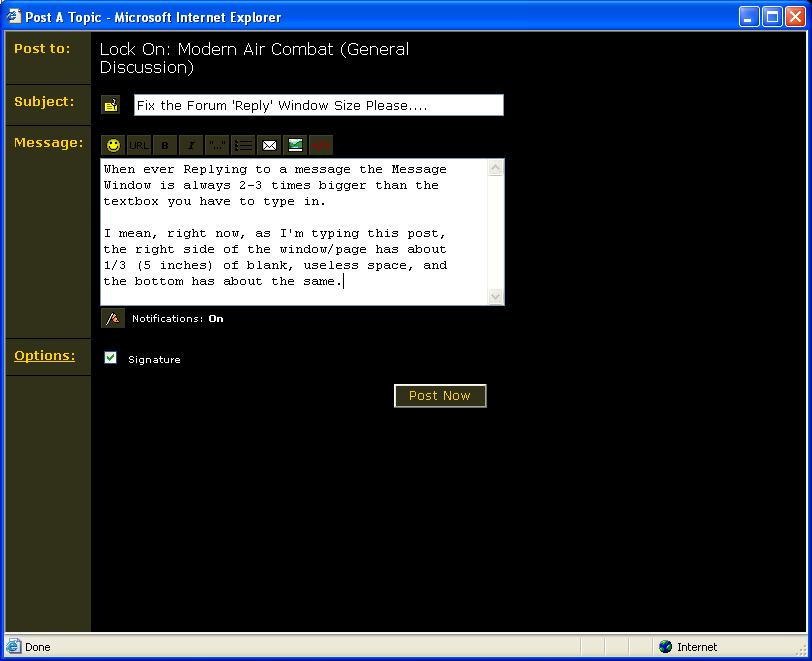Image resolution: width=812 pixels, height=661 pixels.
Task: Apply italic formatting with I button
Action: click(x=191, y=145)
